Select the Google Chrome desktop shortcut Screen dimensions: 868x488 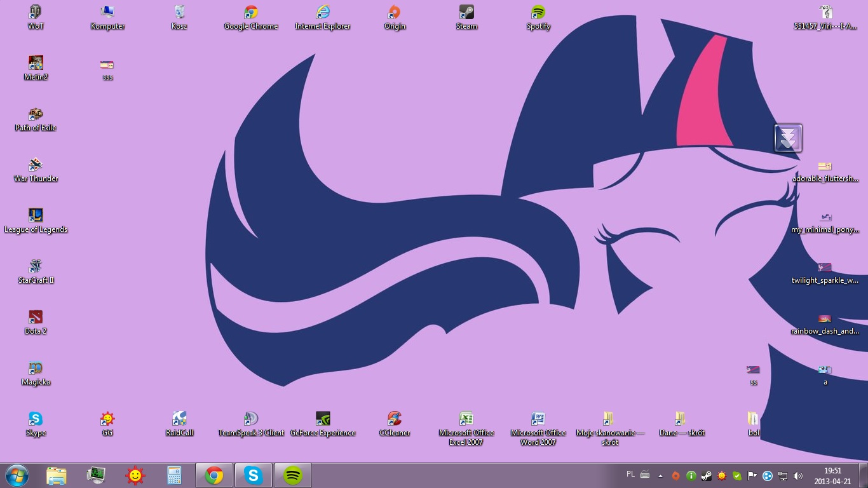[251, 17]
